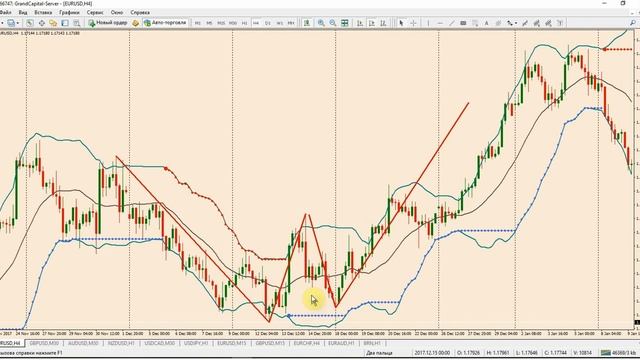Open the Вид menu

[x=23, y=13]
